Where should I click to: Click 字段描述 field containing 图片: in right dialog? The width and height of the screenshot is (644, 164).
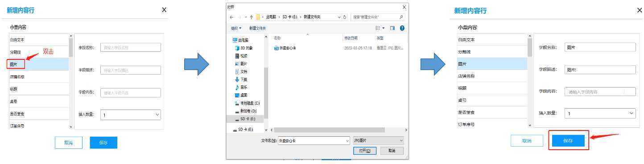pyautogui.click(x=600, y=69)
